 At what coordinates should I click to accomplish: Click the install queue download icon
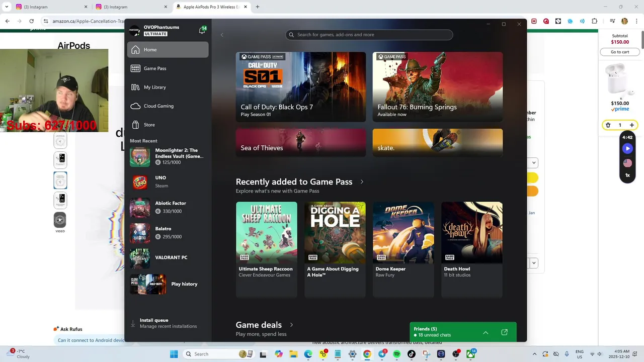tap(133, 323)
